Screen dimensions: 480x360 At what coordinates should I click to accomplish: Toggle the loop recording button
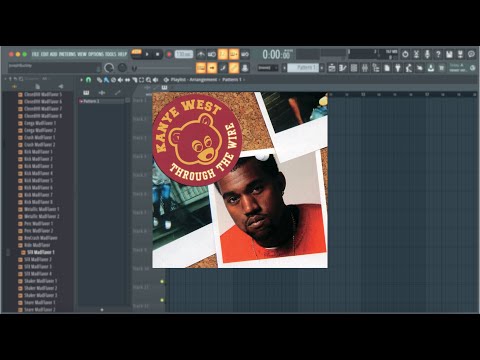pyautogui.click(x=245, y=54)
